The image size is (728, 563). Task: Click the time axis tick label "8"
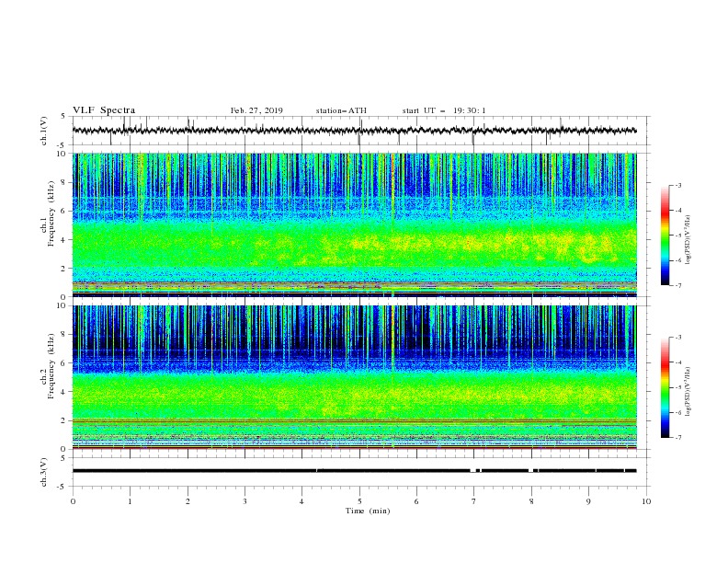531,501
